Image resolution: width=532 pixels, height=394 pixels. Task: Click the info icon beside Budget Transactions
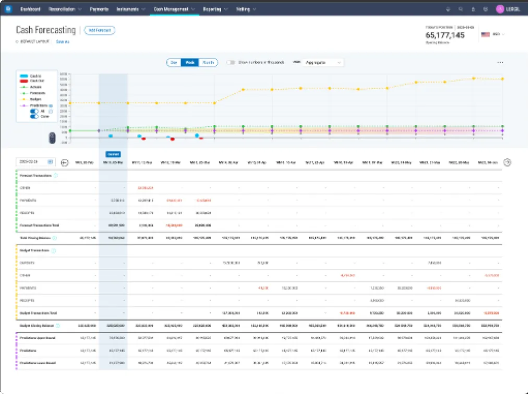(54, 250)
